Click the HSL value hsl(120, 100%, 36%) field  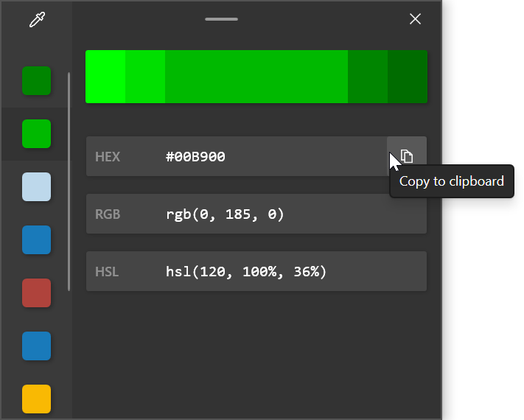coord(256,271)
